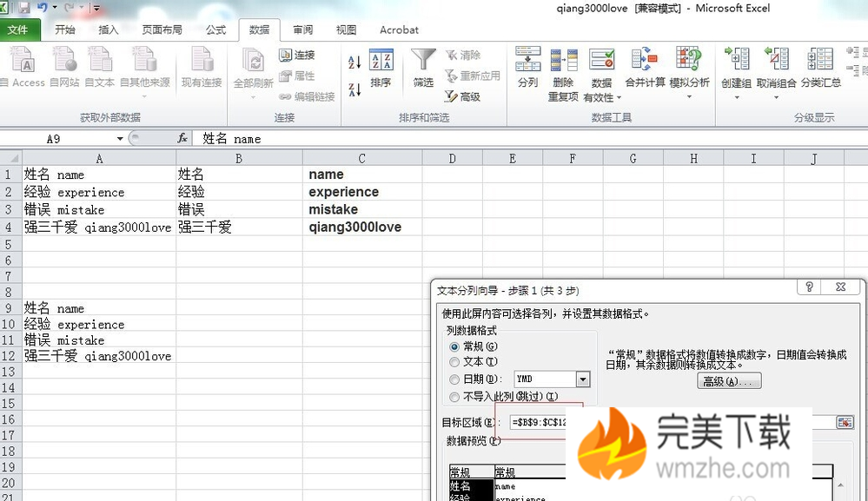
Task: Switch to the Acrobat tab
Action: click(399, 30)
